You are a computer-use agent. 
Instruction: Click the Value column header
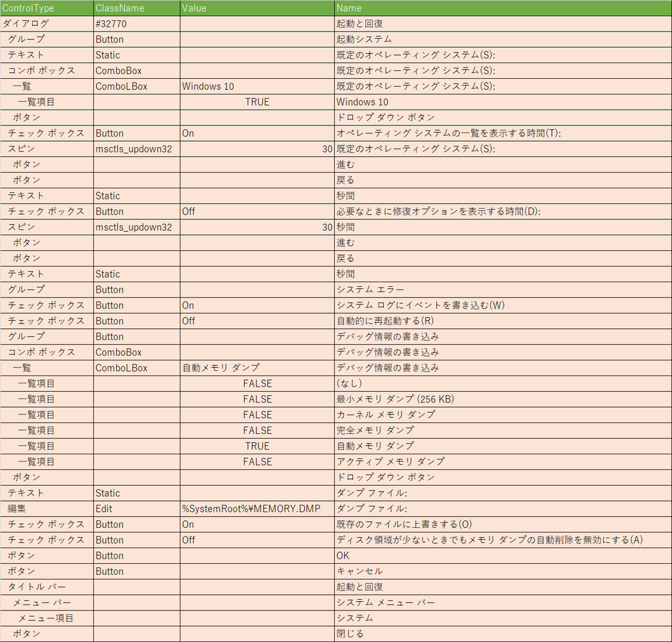257,8
